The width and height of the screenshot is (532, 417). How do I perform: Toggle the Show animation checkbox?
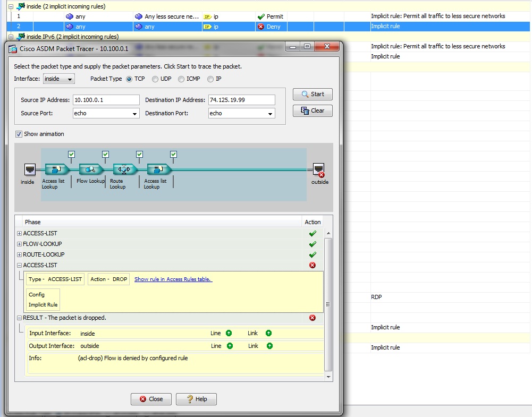coord(19,134)
